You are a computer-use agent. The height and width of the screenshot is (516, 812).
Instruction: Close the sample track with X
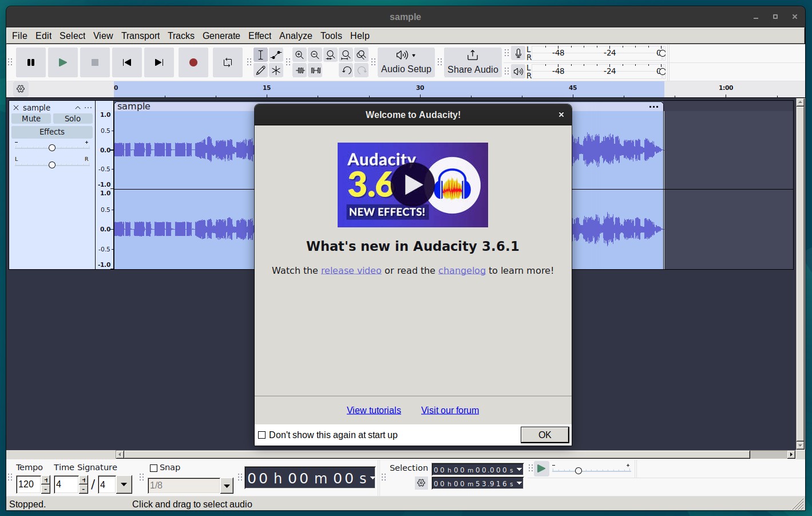16,108
